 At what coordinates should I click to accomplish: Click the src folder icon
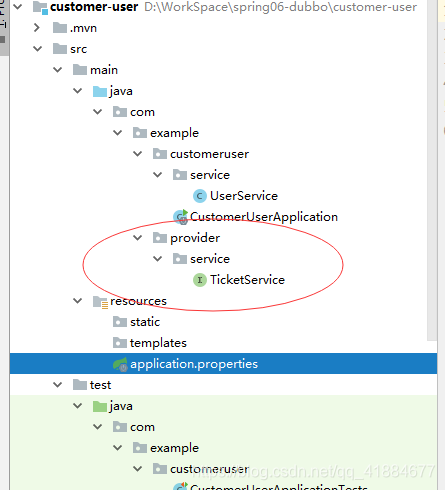click(60, 49)
